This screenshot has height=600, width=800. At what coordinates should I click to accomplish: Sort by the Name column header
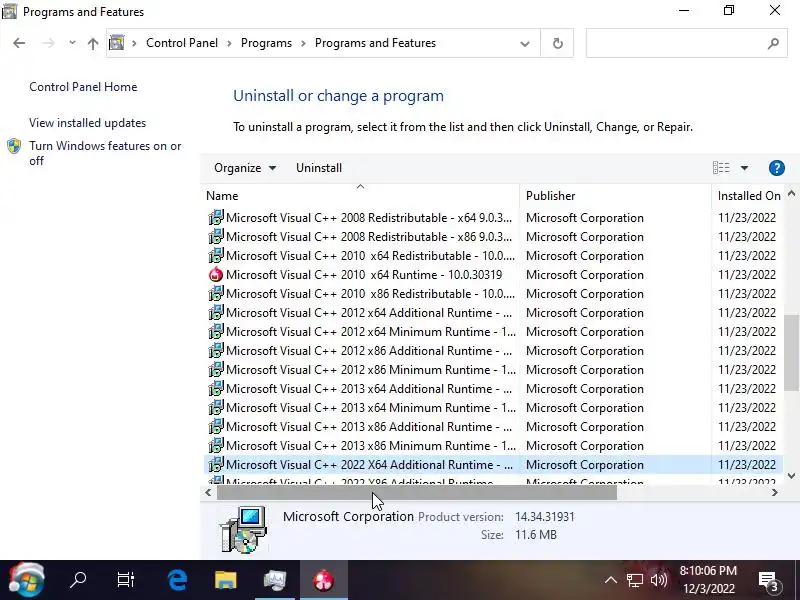click(360, 196)
